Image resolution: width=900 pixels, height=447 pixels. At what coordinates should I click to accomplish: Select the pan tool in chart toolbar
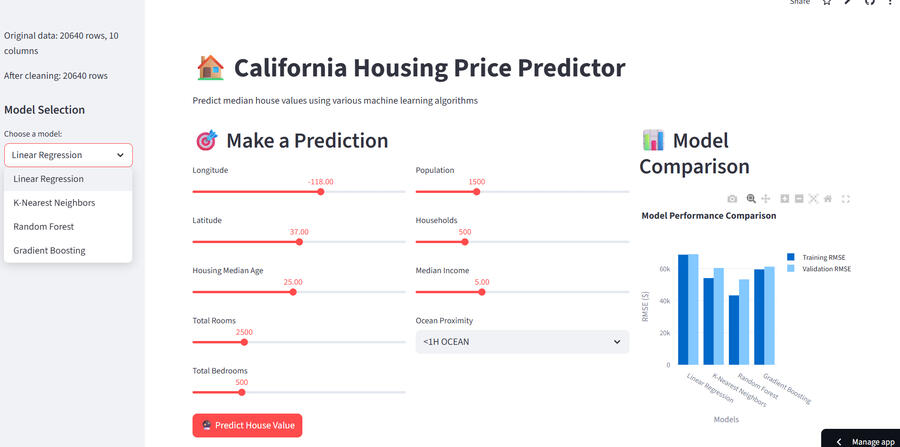pyautogui.click(x=766, y=199)
